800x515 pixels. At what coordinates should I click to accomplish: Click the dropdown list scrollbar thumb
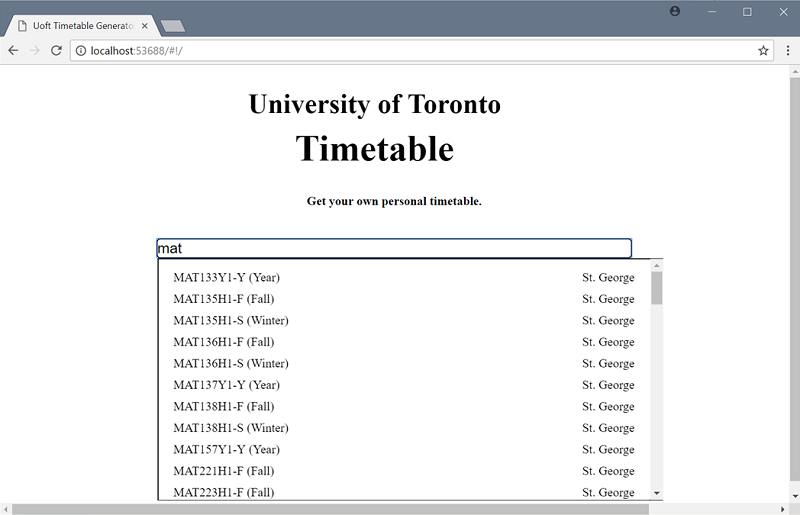(x=657, y=288)
